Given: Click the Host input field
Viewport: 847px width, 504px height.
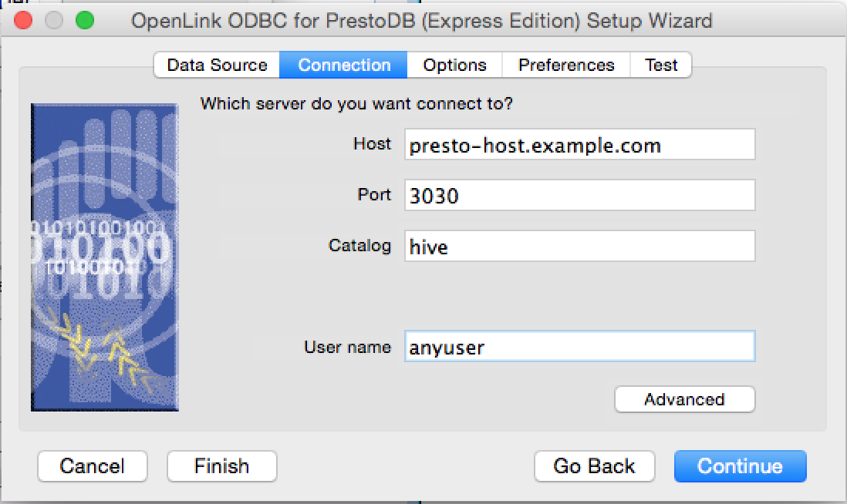Looking at the screenshot, I should tap(579, 144).
